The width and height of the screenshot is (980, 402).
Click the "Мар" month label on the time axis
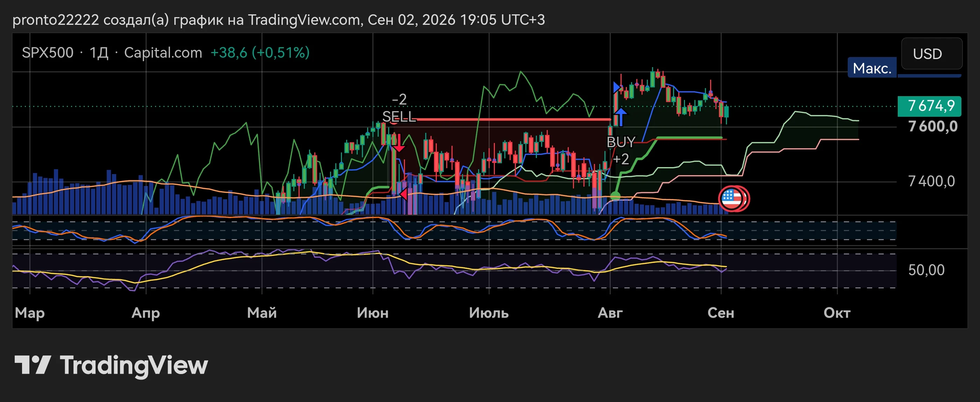tap(30, 313)
